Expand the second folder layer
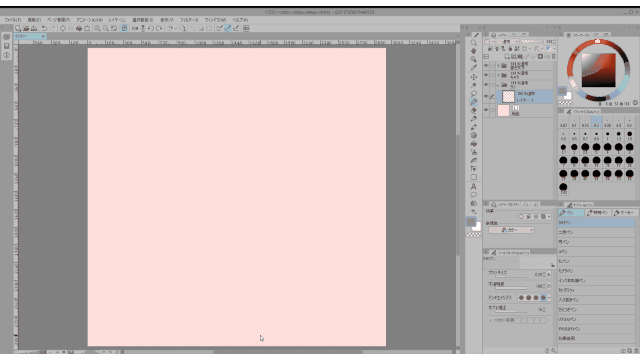The width and height of the screenshot is (640, 360). click(498, 75)
